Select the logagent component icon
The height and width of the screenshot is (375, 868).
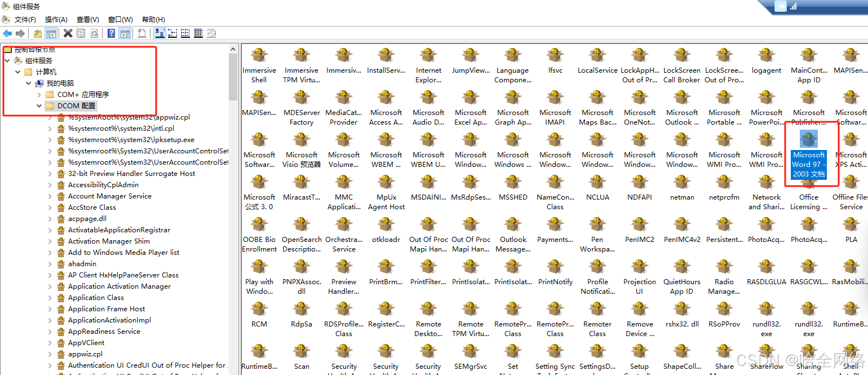click(767, 61)
